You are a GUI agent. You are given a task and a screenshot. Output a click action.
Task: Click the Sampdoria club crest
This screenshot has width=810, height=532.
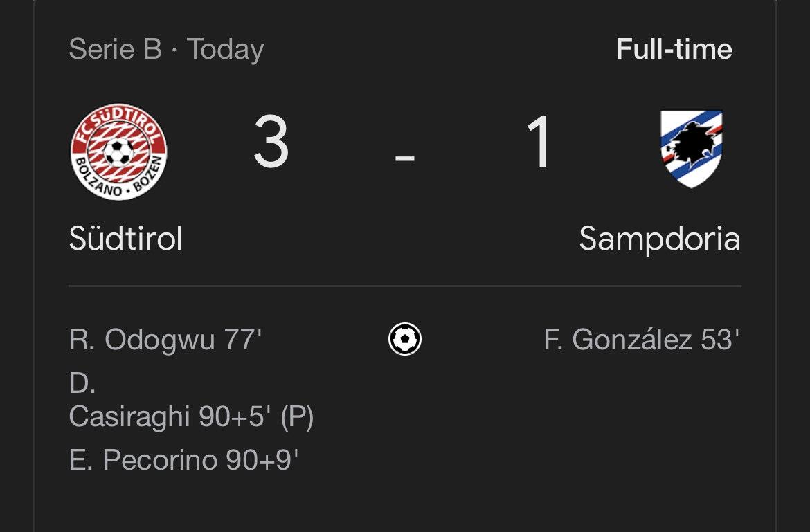tap(692, 149)
